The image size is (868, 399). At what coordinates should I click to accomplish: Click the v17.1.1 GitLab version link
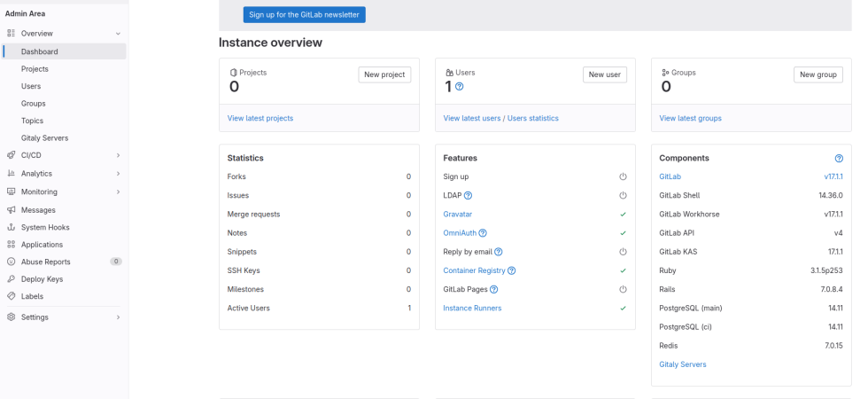point(833,176)
